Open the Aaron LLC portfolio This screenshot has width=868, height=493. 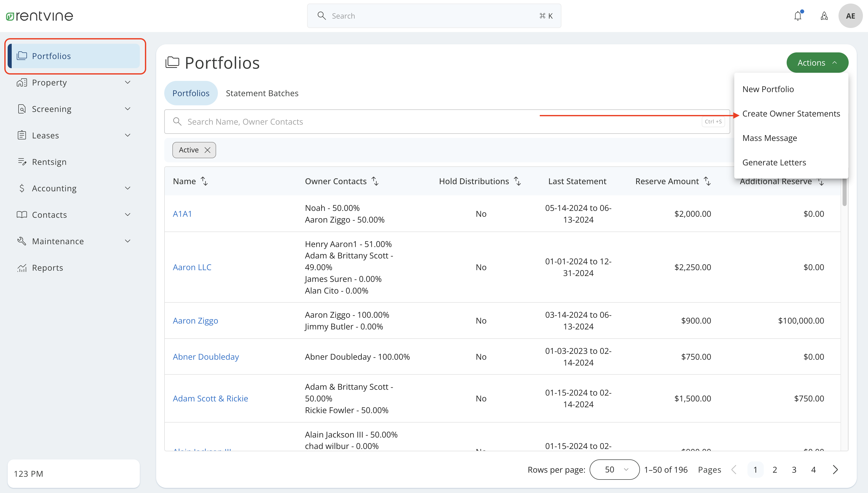pos(192,267)
